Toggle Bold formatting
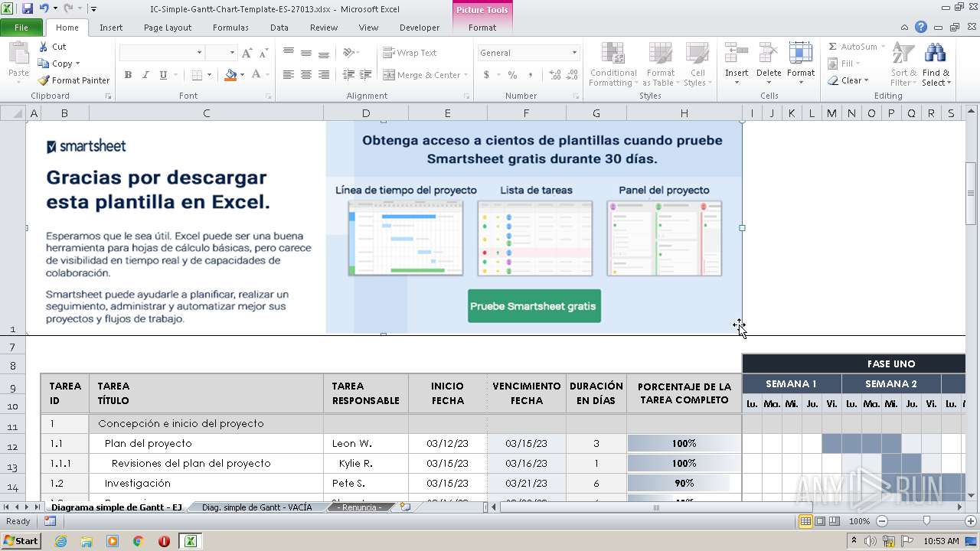This screenshot has height=551, width=980. click(x=128, y=75)
